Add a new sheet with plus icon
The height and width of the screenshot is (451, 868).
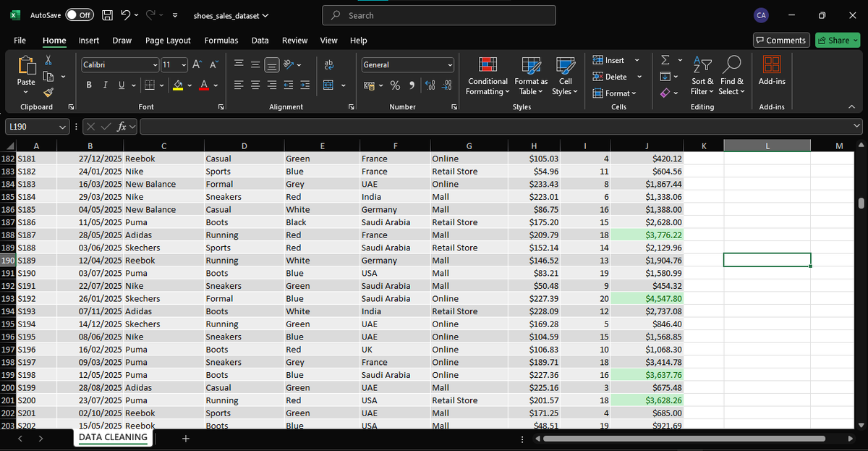coord(186,438)
